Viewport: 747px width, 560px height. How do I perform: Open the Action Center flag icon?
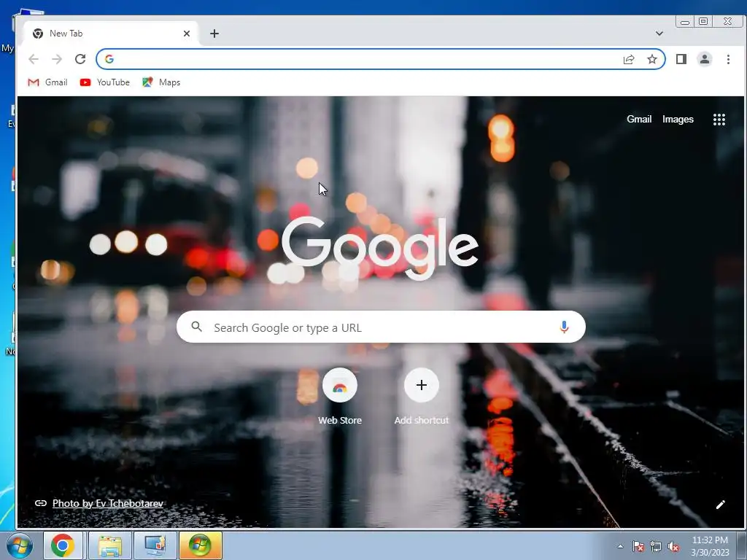click(638, 547)
